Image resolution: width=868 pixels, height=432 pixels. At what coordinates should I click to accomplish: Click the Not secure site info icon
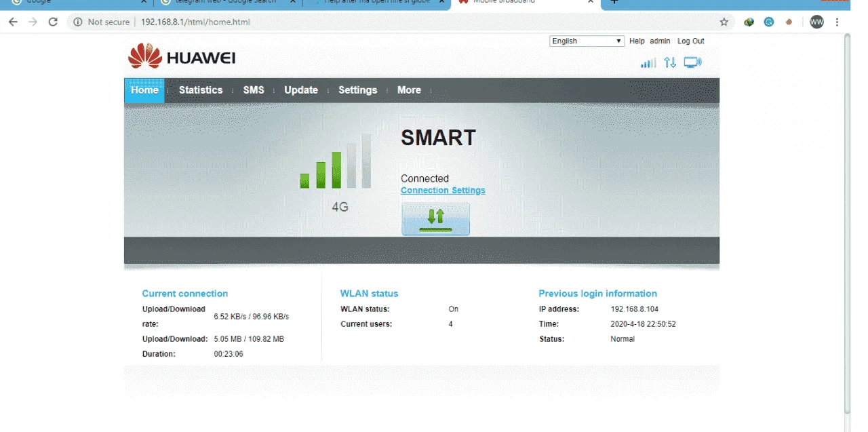[77, 22]
